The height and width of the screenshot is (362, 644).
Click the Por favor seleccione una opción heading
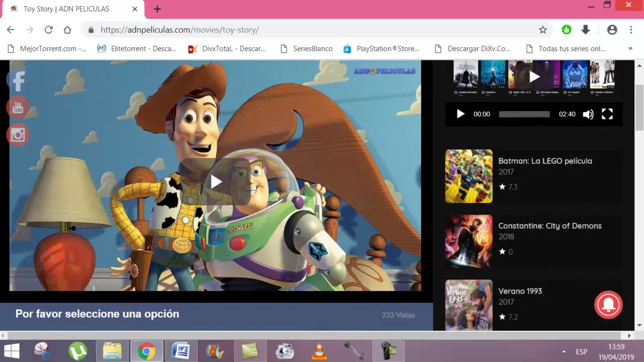(97, 314)
